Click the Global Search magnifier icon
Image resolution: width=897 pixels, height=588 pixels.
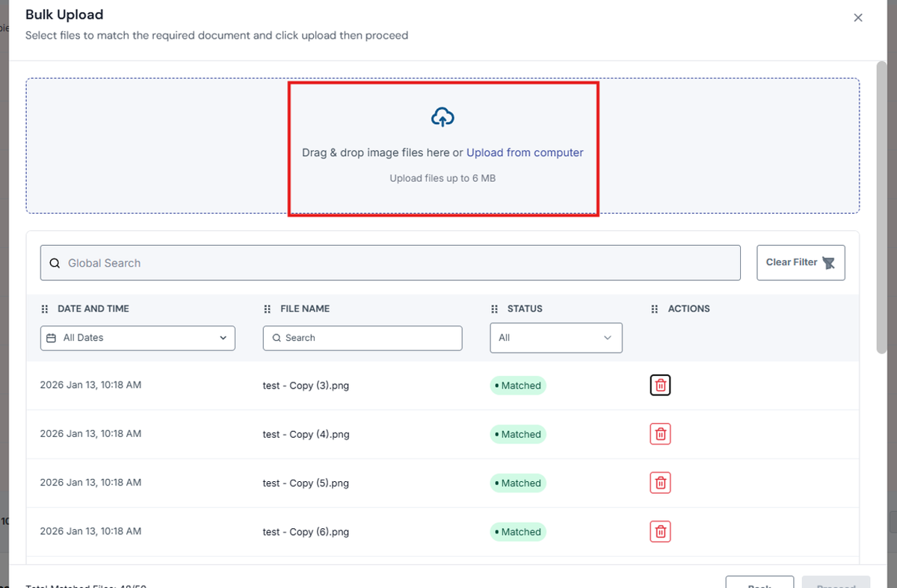[55, 263]
